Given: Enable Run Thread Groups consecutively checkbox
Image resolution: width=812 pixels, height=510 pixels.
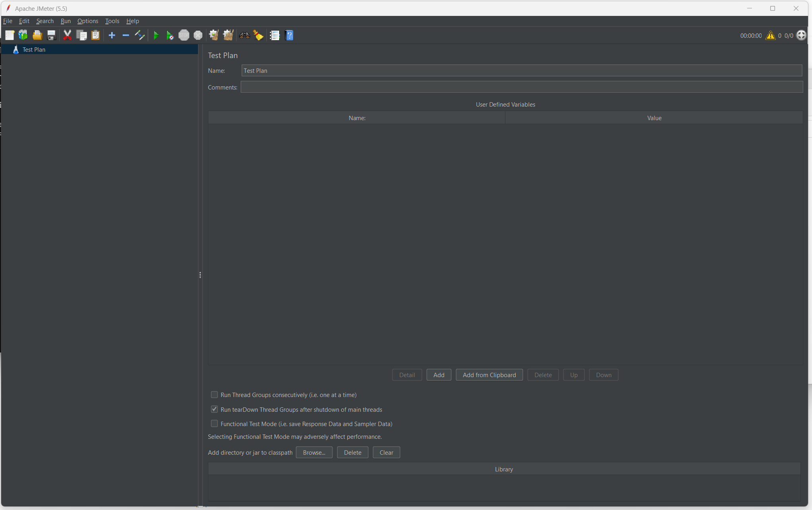Looking at the screenshot, I should pos(214,395).
